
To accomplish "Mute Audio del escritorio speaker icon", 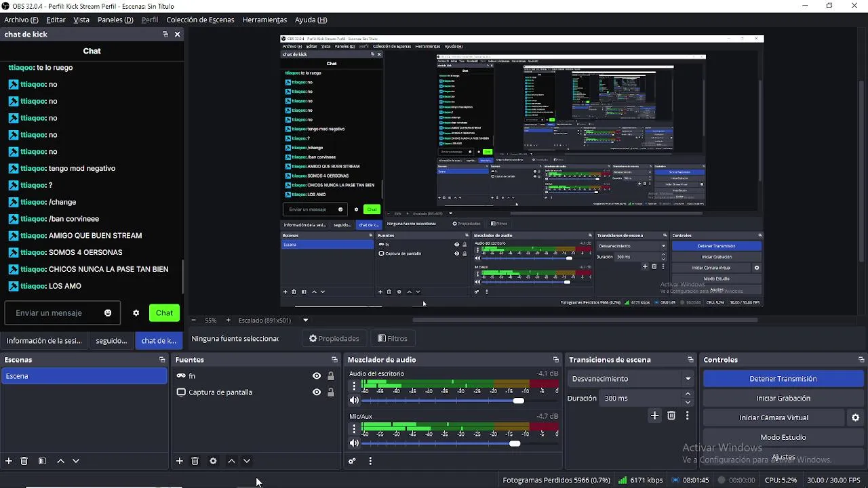I will pos(354,401).
